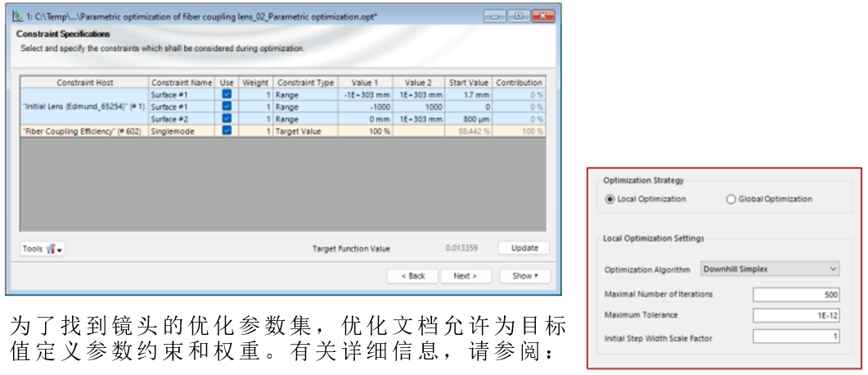Click the Use column header
This screenshot has width=868, height=375.
coord(227,83)
